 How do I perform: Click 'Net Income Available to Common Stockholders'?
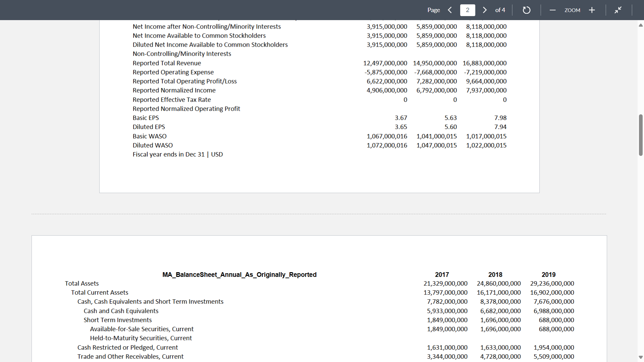point(199,36)
